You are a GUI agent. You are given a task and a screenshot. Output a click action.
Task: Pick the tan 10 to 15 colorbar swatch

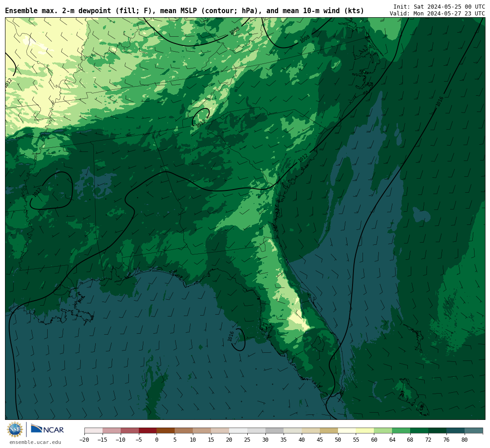point(202,431)
